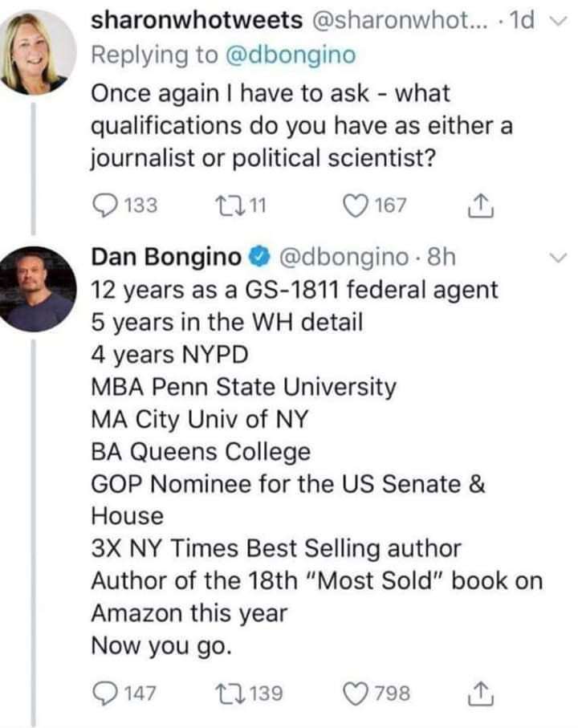Open the 1d timestamp on Sharon's tweet
The height and width of the screenshot is (728, 578).
(x=522, y=21)
